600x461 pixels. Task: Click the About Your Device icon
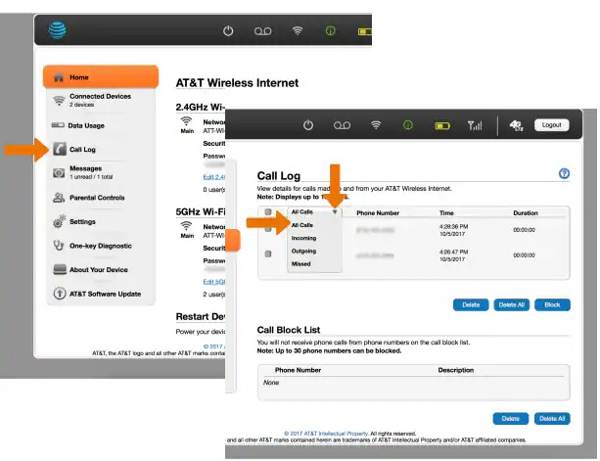pyautogui.click(x=59, y=269)
